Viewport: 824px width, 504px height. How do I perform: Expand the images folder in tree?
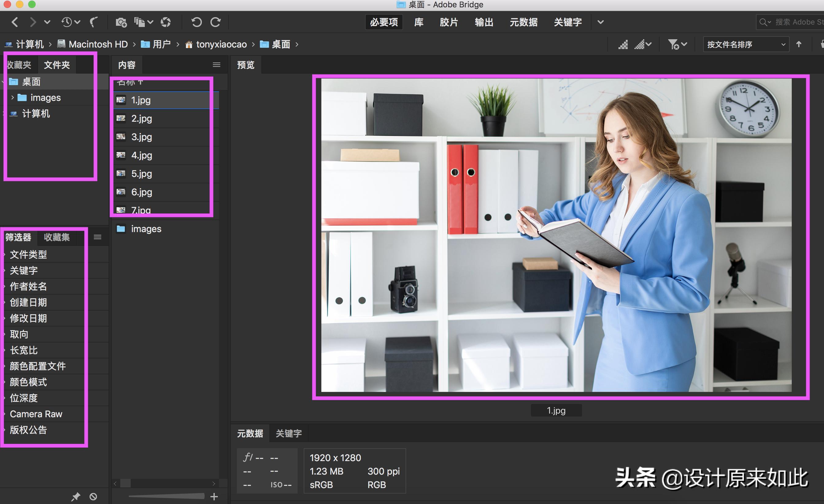tap(12, 97)
